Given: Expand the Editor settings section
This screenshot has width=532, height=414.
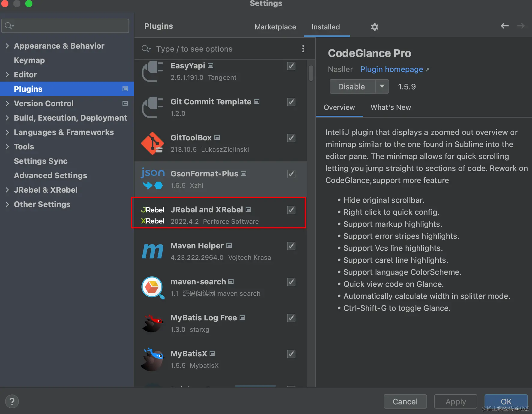Looking at the screenshot, I should pos(7,74).
